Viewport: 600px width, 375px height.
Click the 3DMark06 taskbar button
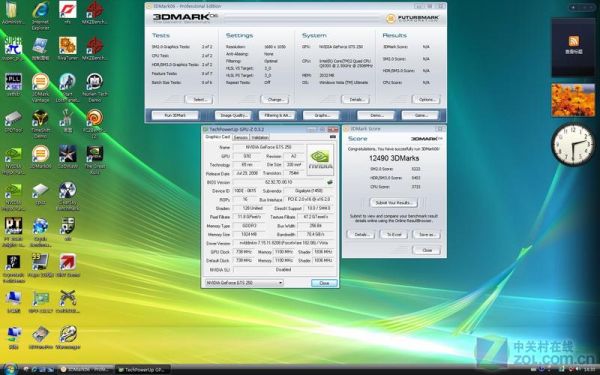(86, 370)
